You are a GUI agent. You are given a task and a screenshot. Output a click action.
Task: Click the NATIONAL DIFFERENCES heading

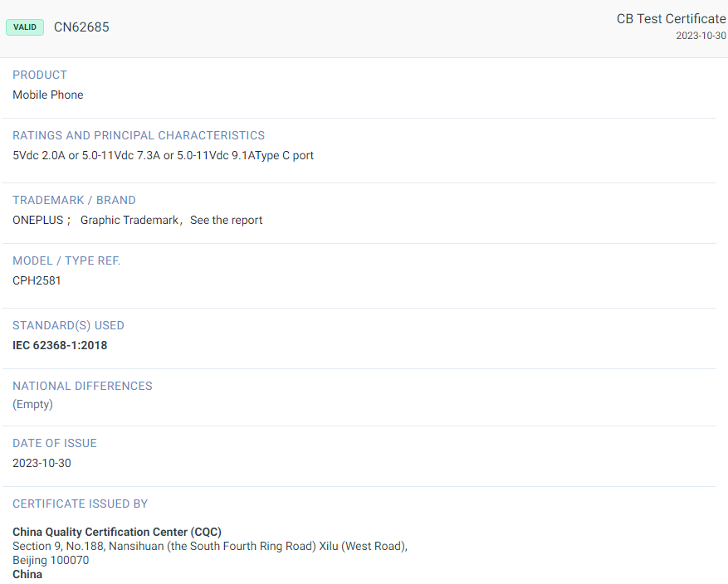point(82,386)
